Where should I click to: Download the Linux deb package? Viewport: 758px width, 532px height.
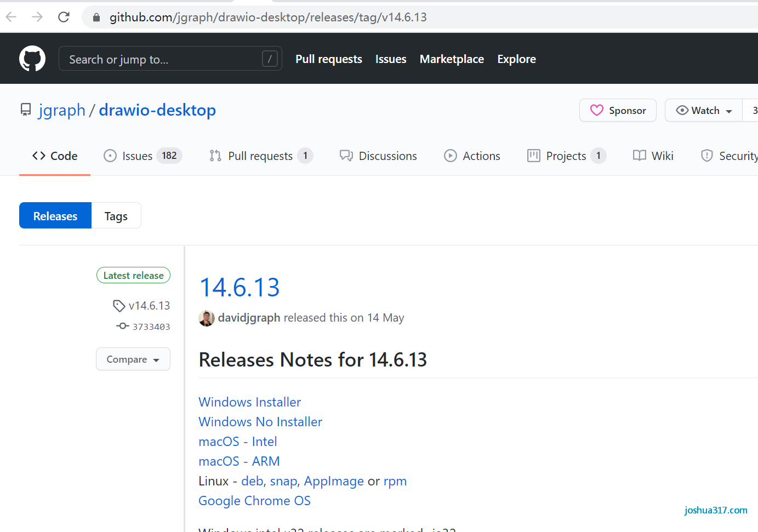click(x=252, y=480)
